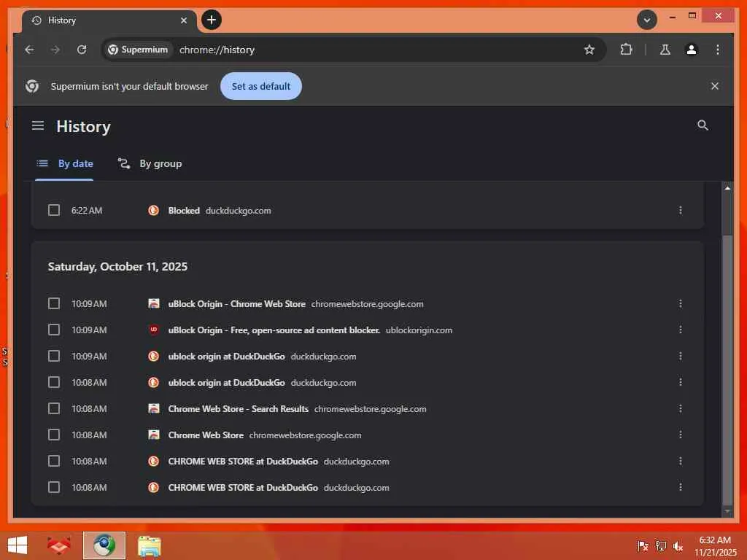The height and width of the screenshot is (560, 747).
Task: Open actions menu for plain Chrome Web Store entry
Action: coord(681,435)
